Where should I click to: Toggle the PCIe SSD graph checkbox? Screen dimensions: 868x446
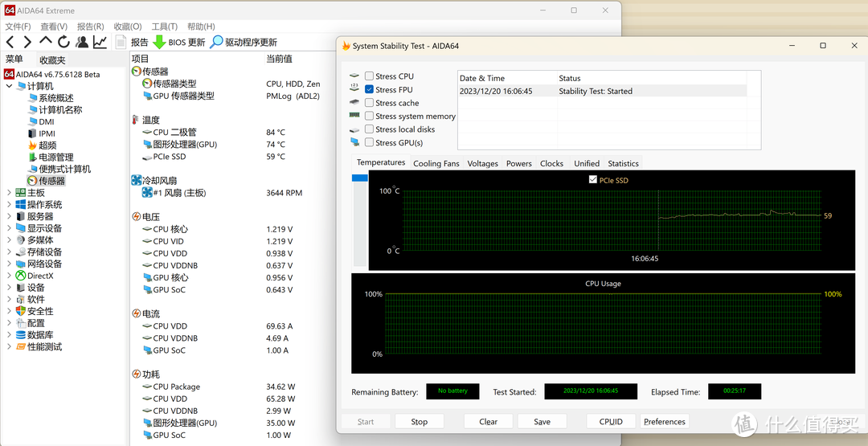point(593,180)
